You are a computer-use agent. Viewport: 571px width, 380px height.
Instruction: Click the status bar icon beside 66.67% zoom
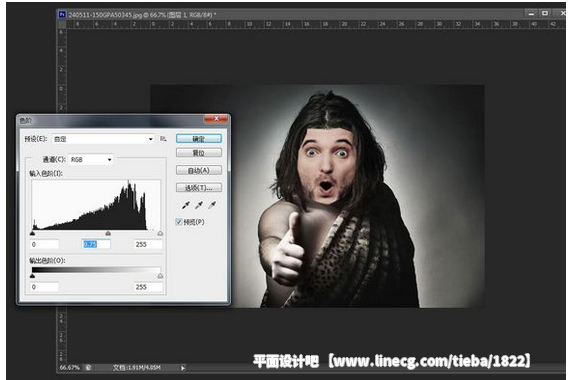[88, 368]
